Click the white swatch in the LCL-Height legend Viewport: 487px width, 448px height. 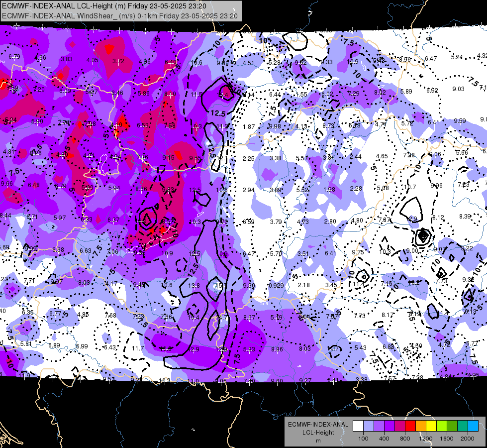tap(358, 426)
